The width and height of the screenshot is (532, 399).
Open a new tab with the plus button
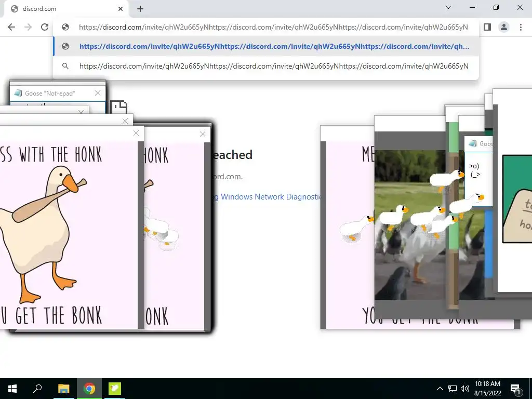(140, 9)
